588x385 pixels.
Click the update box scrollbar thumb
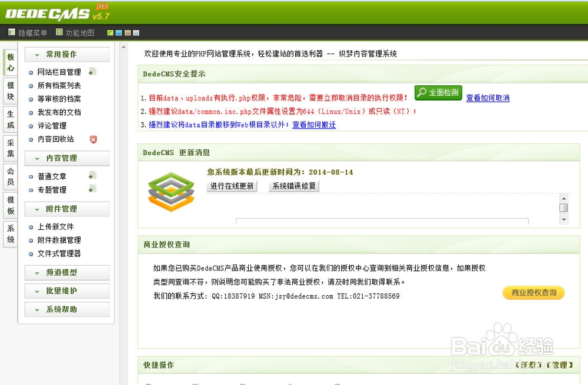click(x=564, y=207)
